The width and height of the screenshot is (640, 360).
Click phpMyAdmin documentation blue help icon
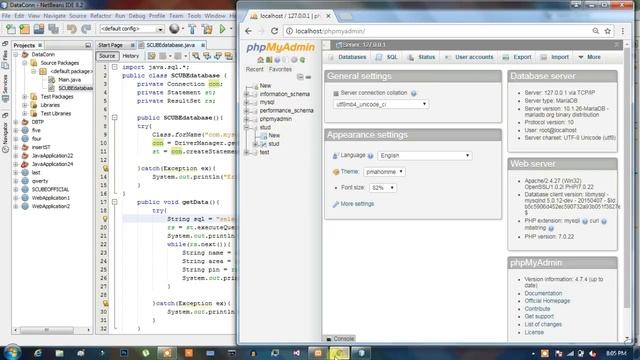277,60
